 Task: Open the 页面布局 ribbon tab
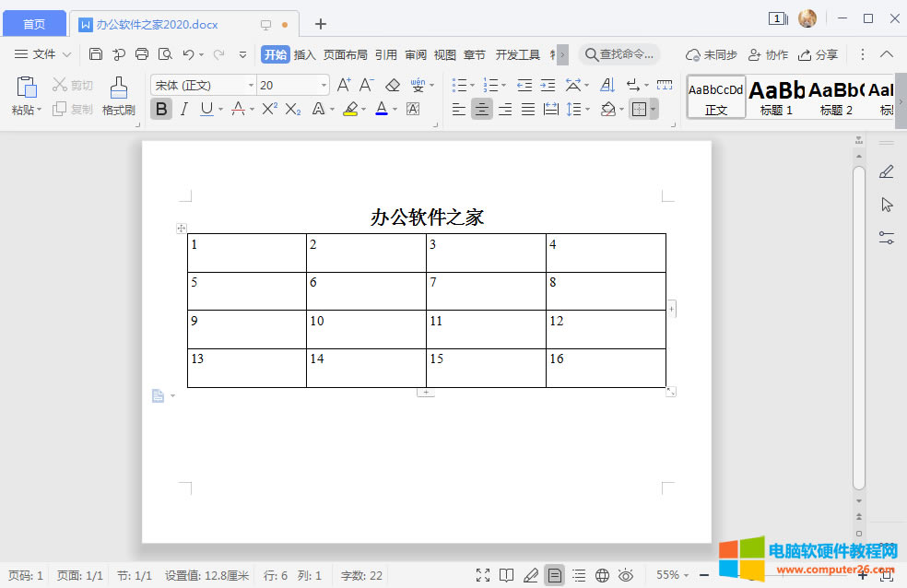coord(345,54)
